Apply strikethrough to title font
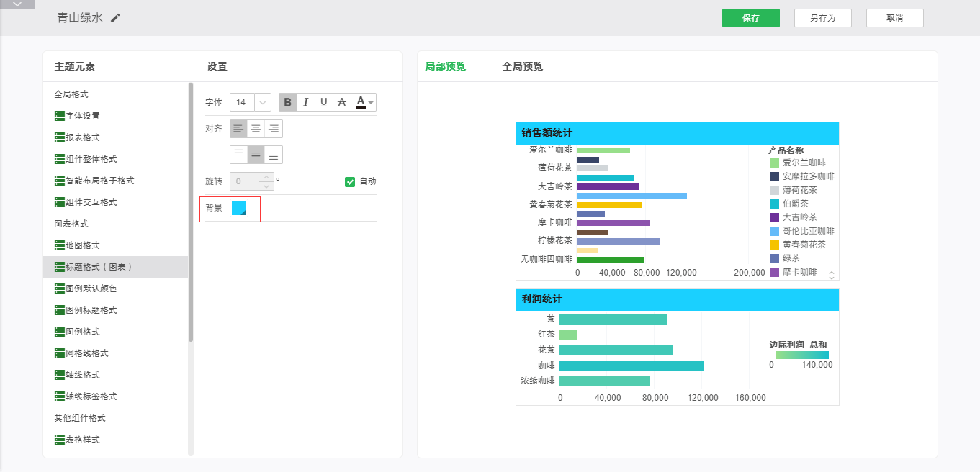 coord(342,102)
